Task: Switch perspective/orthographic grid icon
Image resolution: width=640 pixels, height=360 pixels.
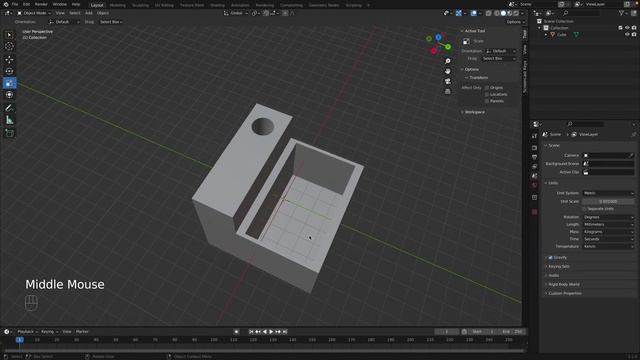Action: [448, 91]
